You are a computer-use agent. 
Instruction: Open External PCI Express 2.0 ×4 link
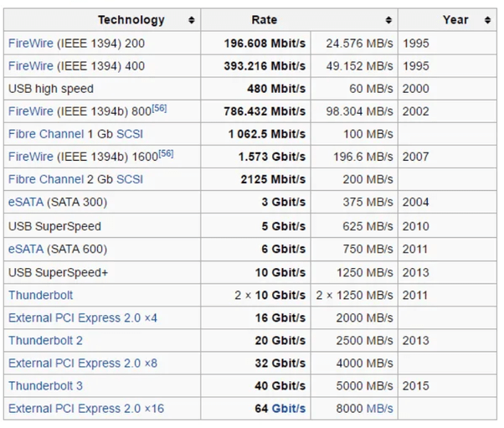click(83, 318)
